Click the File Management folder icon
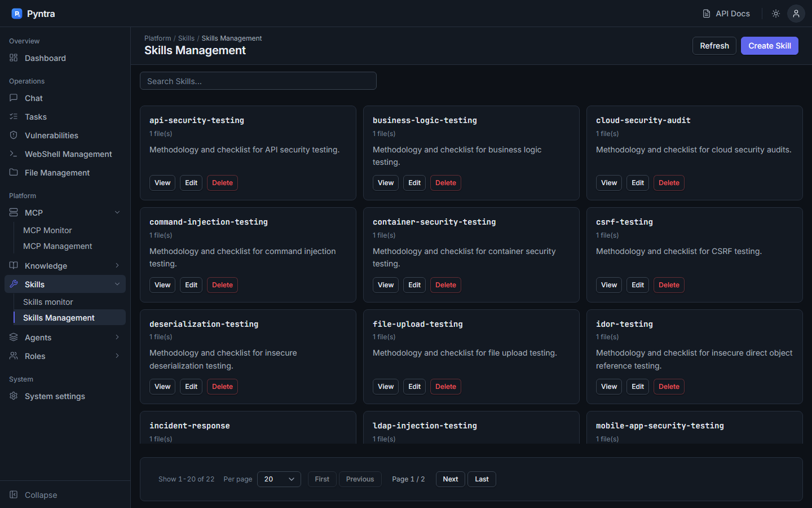 click(x=14, y=172)
